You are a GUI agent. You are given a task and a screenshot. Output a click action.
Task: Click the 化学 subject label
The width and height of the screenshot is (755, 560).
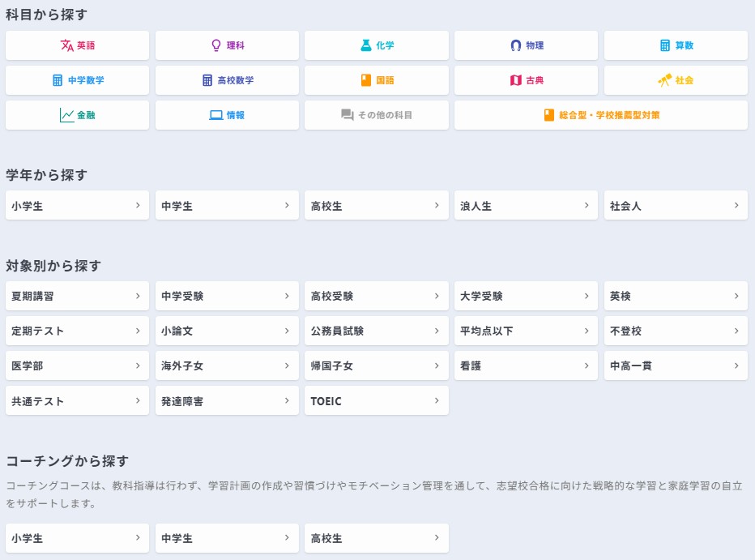click(x=385, y=45)
